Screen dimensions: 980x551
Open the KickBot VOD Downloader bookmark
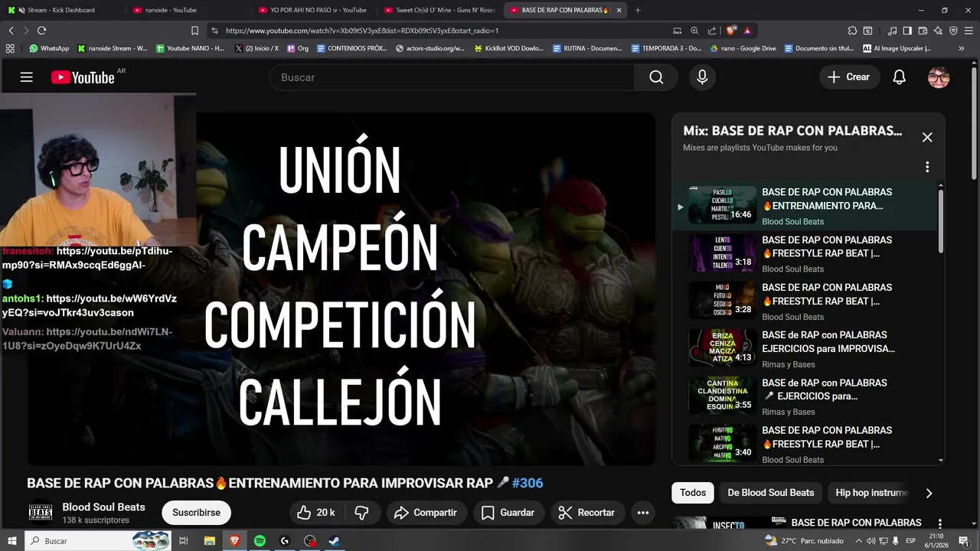point(509,48)
